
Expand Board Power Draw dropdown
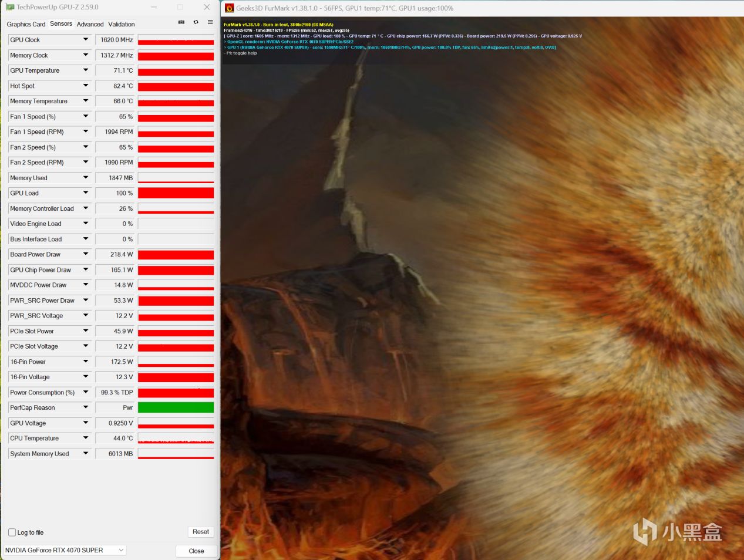pyautogui.click(x=86, y=254)
